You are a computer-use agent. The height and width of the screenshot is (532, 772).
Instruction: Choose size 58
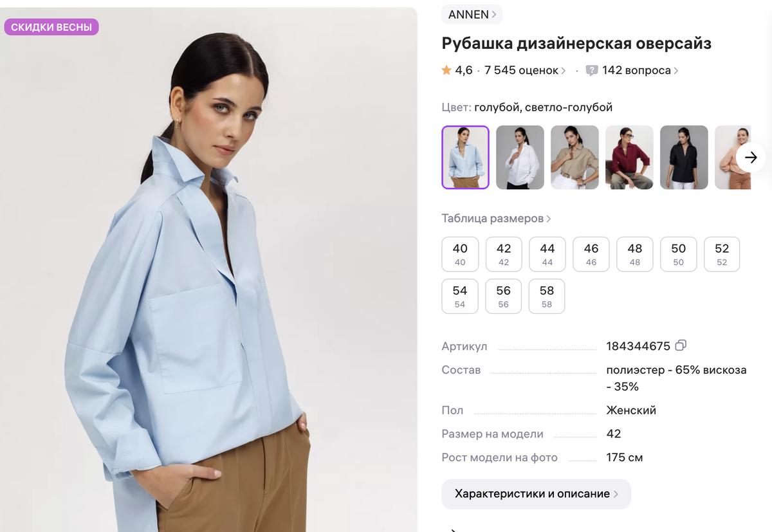pyautogui.click(x=547, y=297)
